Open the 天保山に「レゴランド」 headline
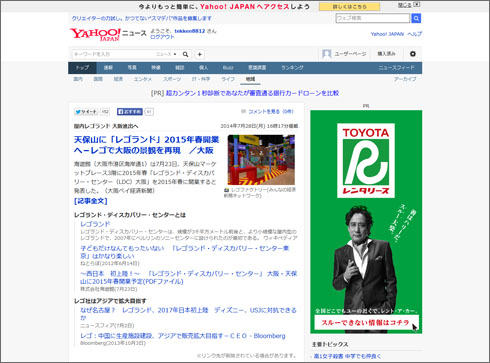This screenshot has width=490, height=363. pos(147,145)
